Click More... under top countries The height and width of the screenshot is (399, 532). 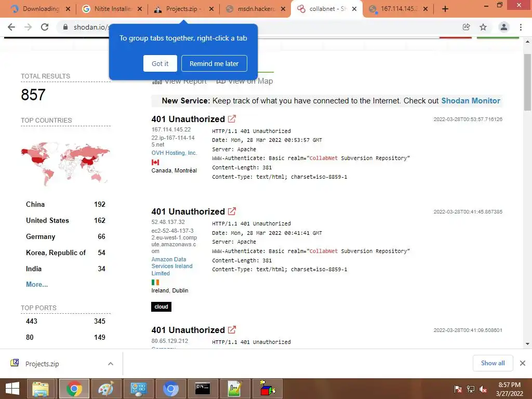[x=37, y=284]
